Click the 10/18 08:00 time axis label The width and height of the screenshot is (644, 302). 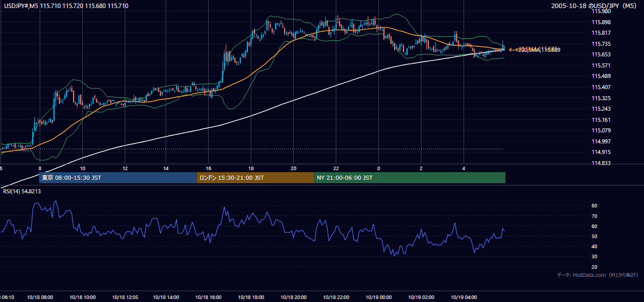40,297
